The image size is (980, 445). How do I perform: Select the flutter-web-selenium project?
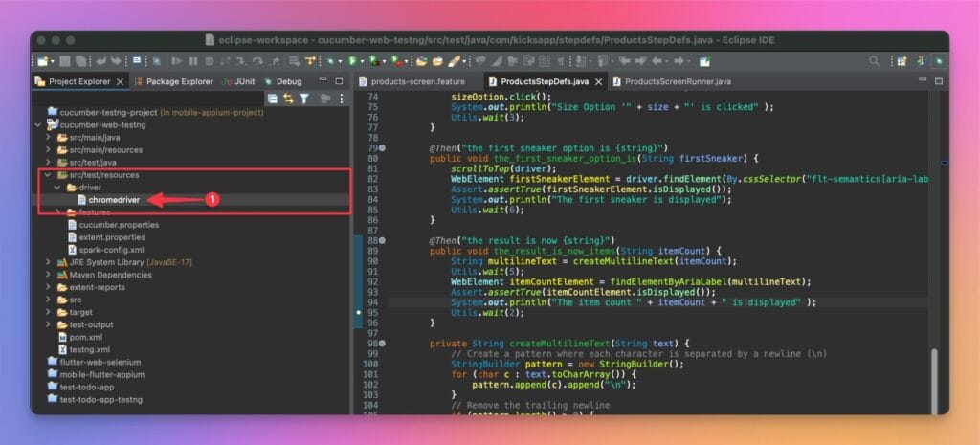(x=95, y=363)
